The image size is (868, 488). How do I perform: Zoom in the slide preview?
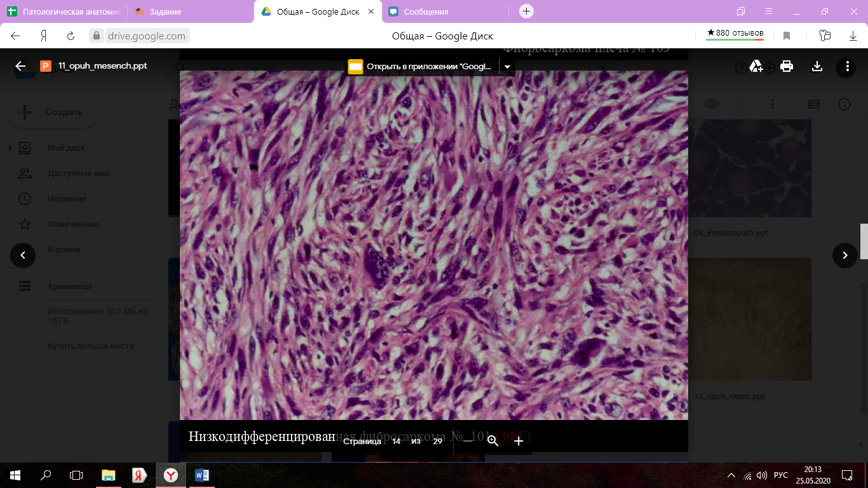[519, 441]
